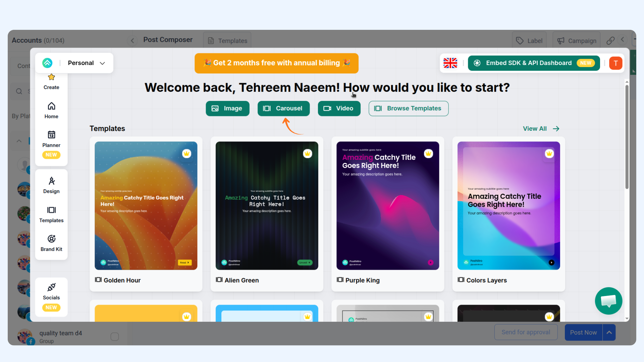Switch to the Templates tab in composer
The width and height of the screenshot is (644, 362).
[x=227, y=41]
